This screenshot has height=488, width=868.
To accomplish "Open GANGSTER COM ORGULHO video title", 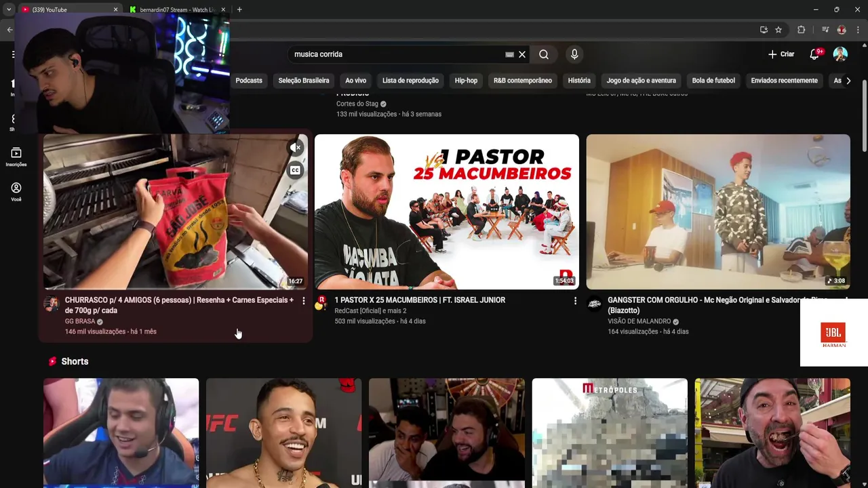I will 717,305.
